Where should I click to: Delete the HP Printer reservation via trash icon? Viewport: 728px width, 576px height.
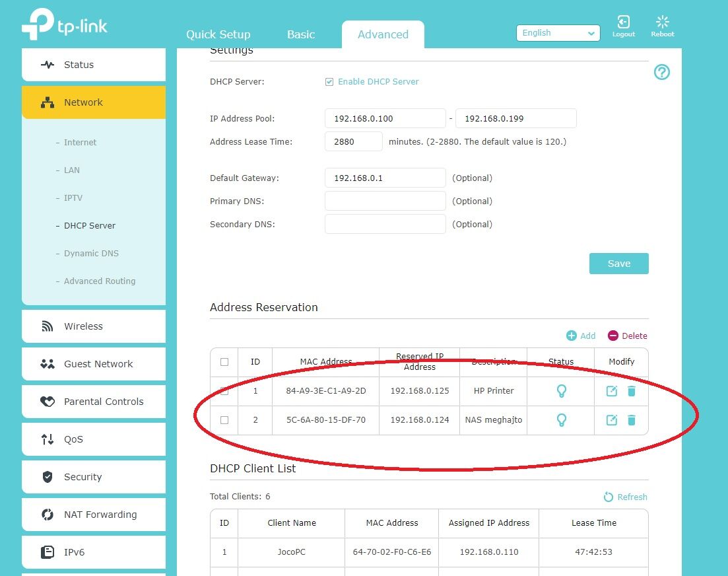632,391
